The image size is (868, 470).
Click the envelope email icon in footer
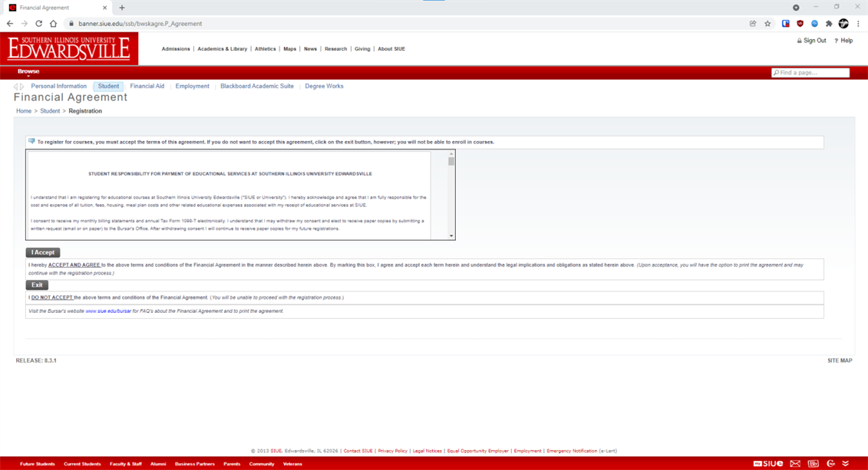click(x=795, y=464)
